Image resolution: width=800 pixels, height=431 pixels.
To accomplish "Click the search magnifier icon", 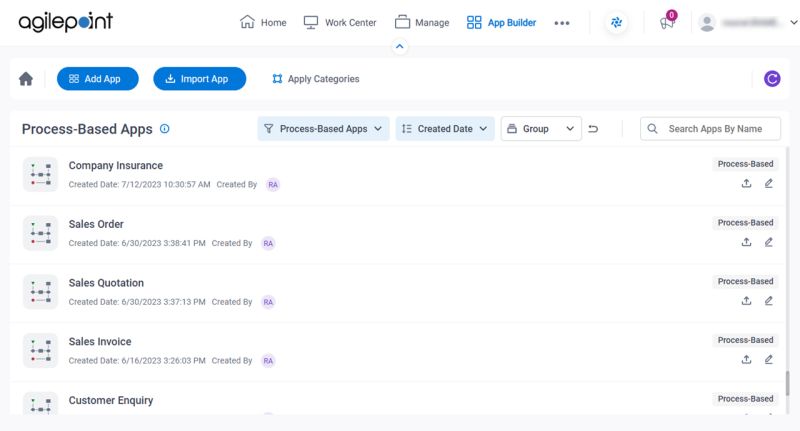I will [x=653, y=129].
